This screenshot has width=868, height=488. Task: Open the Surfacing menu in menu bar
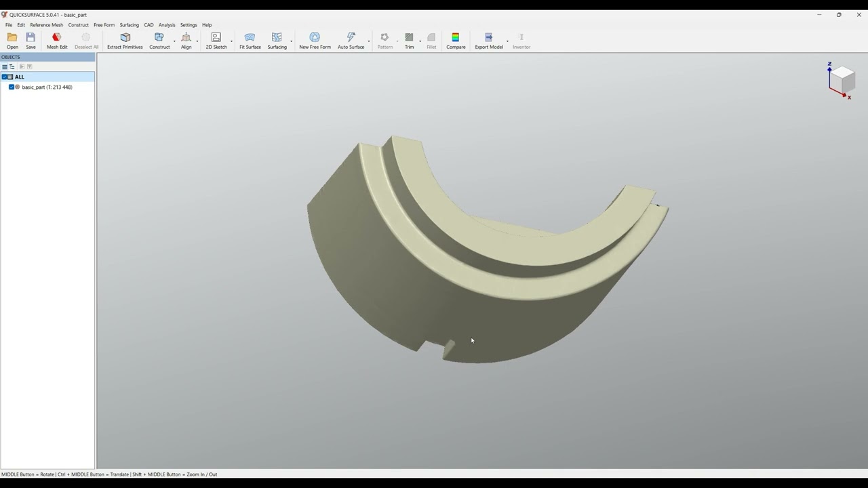click(x=129, y=25)
